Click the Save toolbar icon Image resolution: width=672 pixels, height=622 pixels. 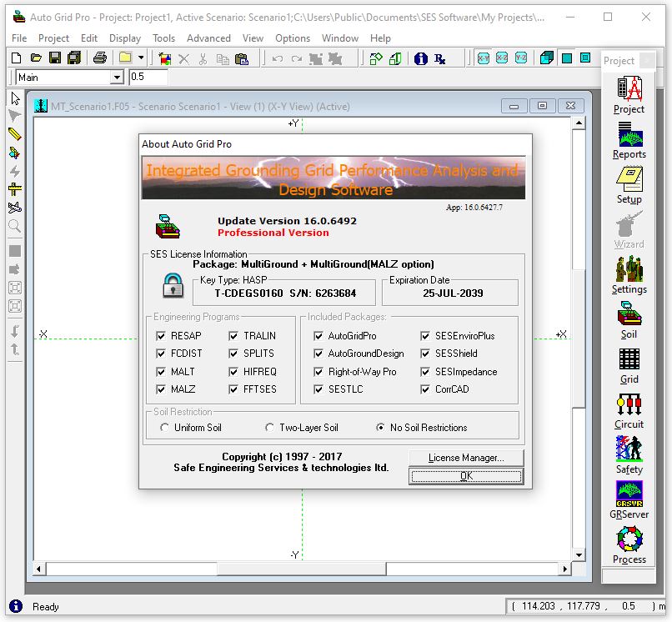coord(55,58)
